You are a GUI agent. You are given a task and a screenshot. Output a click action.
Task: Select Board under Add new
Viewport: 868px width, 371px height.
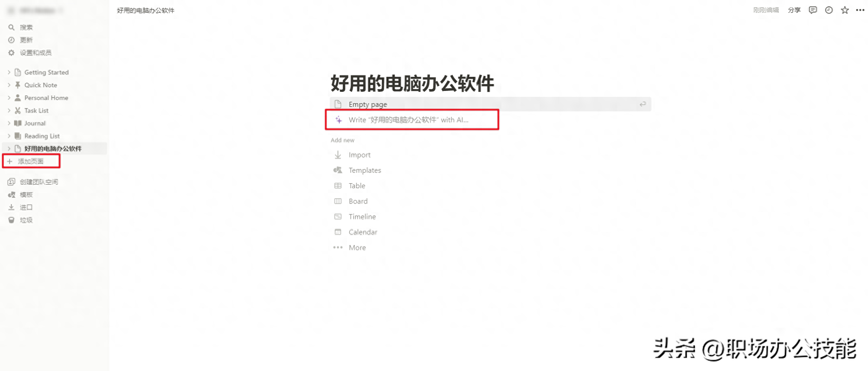click(358, 201)
